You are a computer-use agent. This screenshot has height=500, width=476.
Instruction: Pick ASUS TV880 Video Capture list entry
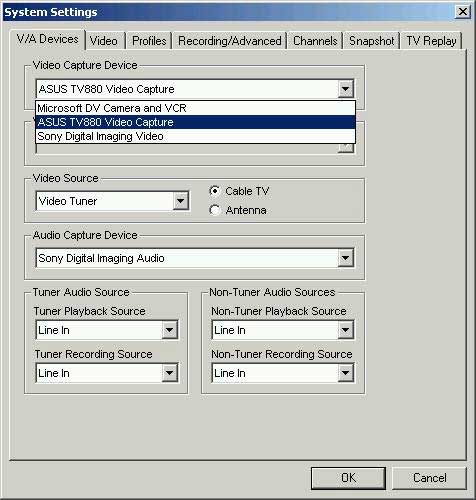pyautogui.click(x=195, y=122)
